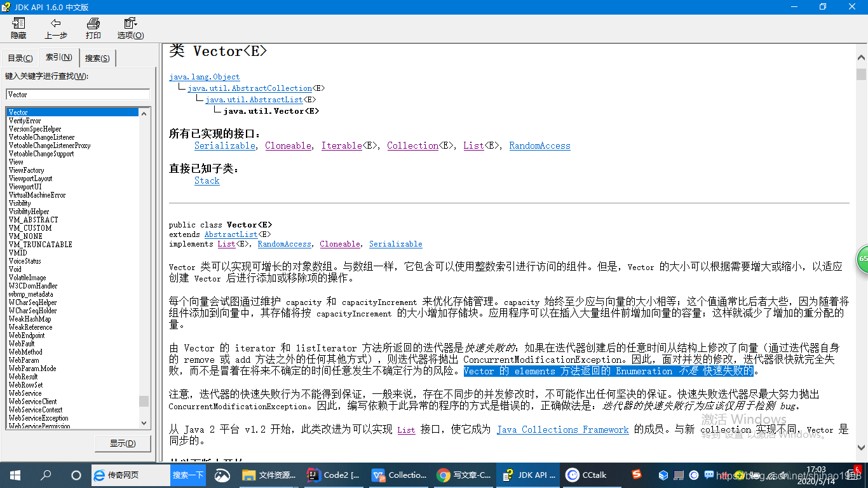Open the Cloneable interface link at top
The height and width of the screenshot is (488, 868).
click(288, 146)
